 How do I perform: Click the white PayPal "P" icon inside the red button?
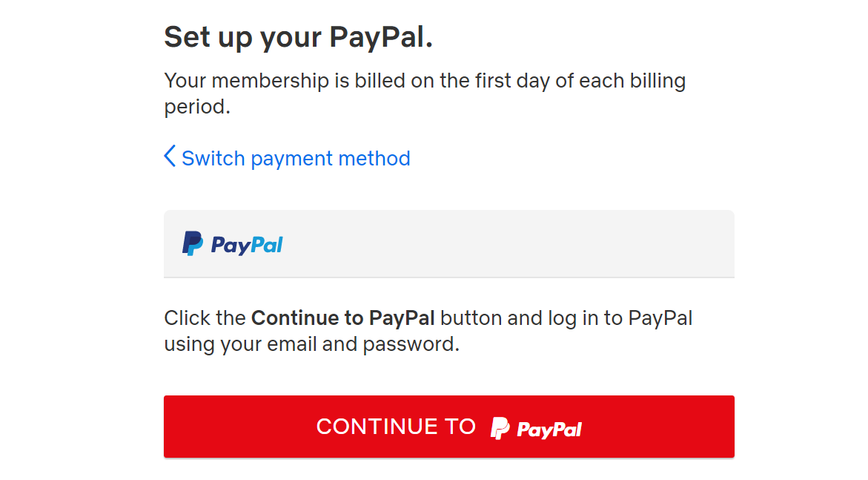(499, 427)
